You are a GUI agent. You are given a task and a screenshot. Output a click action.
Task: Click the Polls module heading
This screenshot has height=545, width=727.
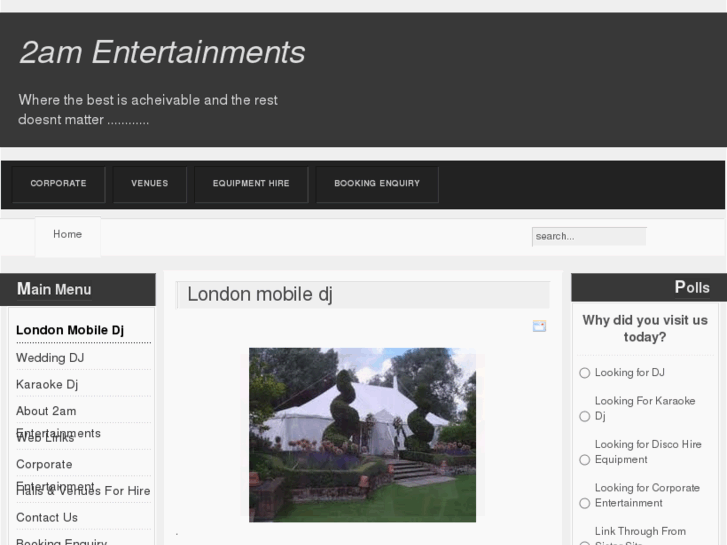[692, 287]
